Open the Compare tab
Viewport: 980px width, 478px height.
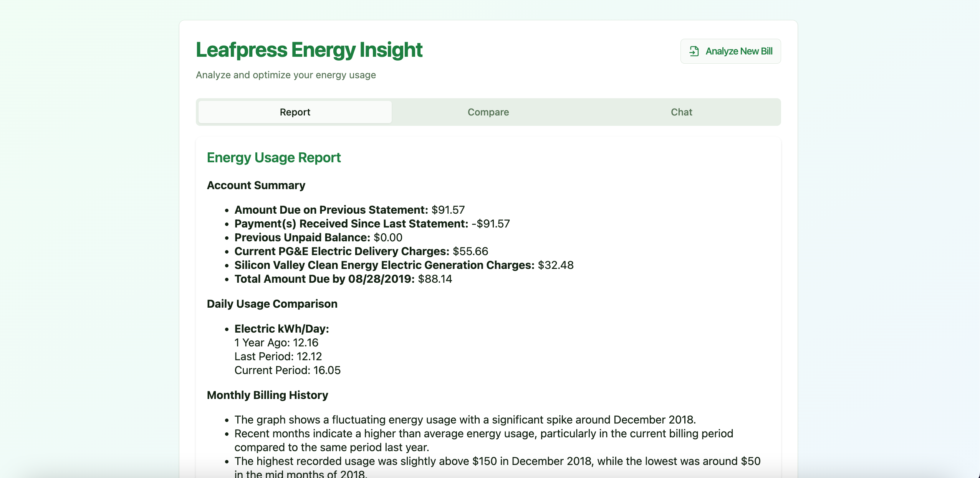point(488,112)
